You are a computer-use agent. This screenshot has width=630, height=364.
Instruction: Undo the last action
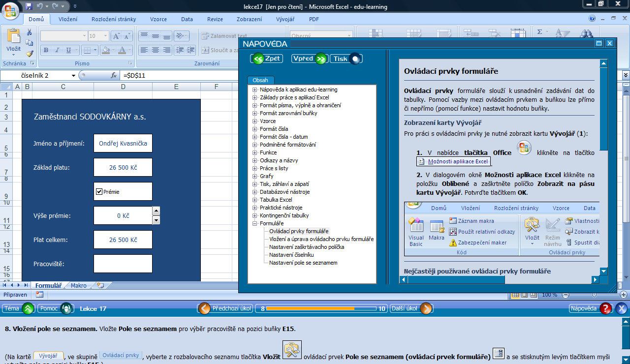click(40, 6)
